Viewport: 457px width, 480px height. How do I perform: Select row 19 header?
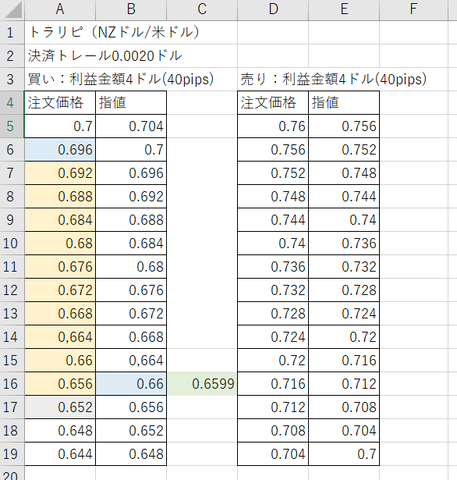[12, 454]
